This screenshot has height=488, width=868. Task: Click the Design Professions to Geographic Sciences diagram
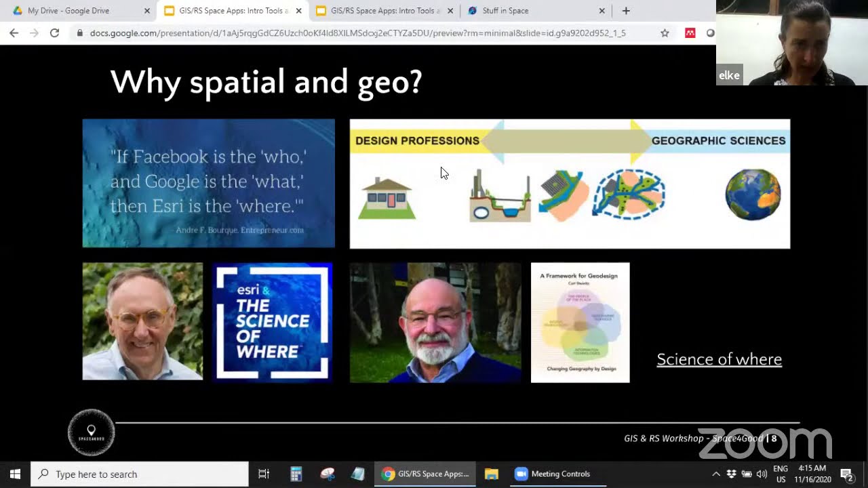pyautogui.click(x=570, y=184)
